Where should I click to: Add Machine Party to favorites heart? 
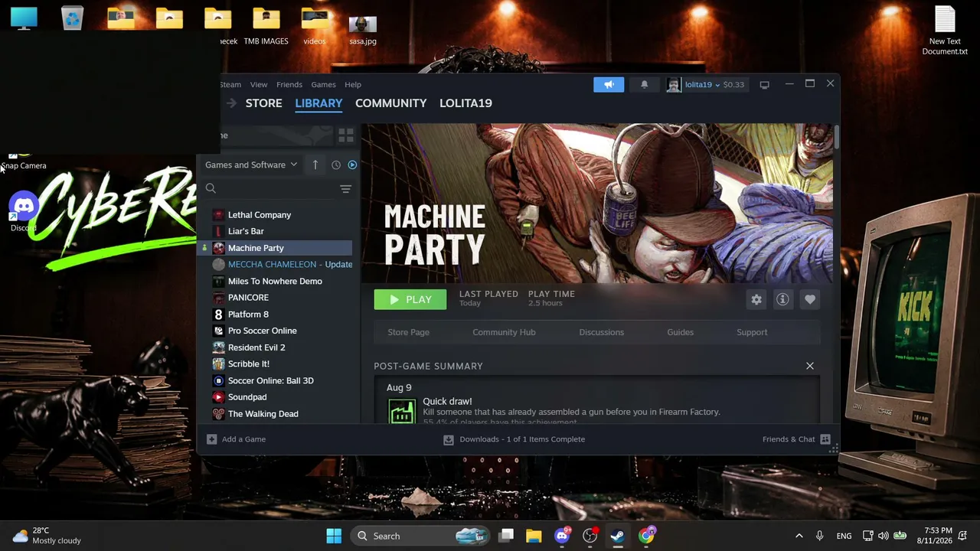(810, 299)
